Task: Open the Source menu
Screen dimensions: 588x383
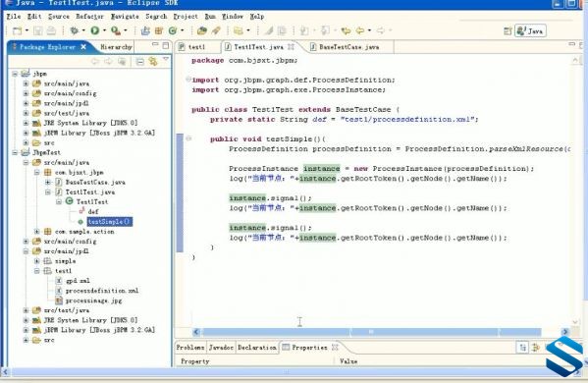Action: pos(59,17)
